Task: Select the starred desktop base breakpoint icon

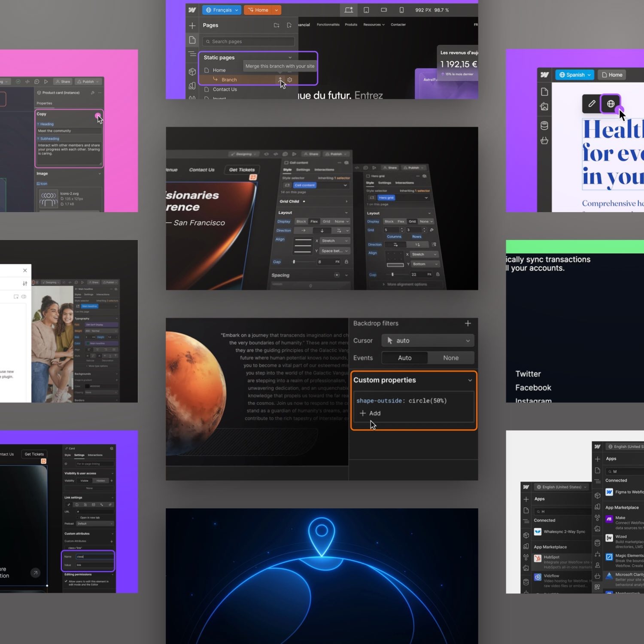Action: click(349, 10)
